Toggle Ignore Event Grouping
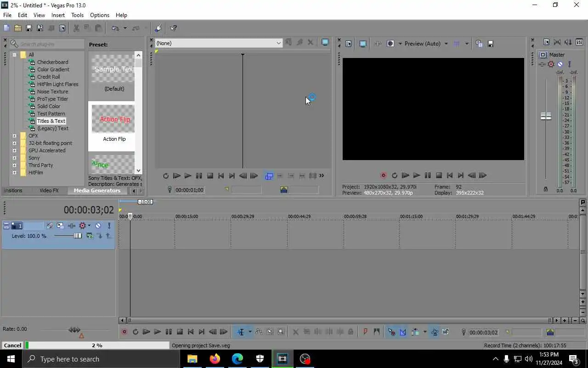Viewport: 588px width, 368px height. coord(445,332)
